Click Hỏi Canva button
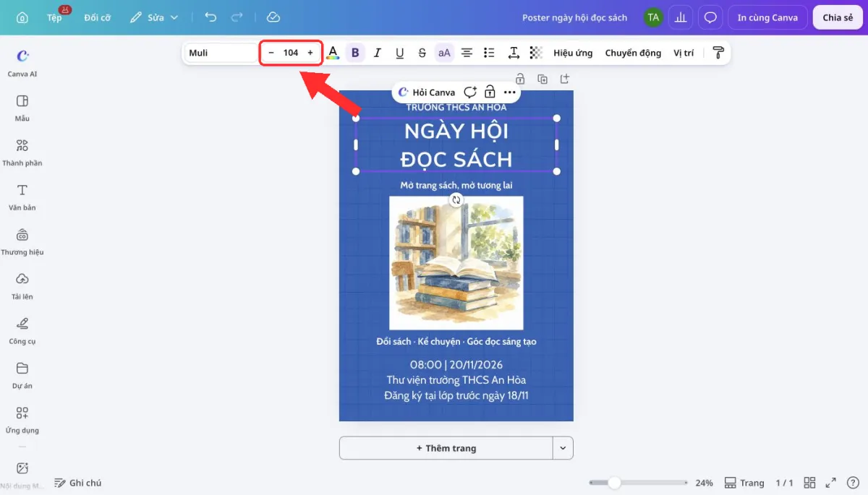This screenshot has height=495, width=868. tap(427, 92)
